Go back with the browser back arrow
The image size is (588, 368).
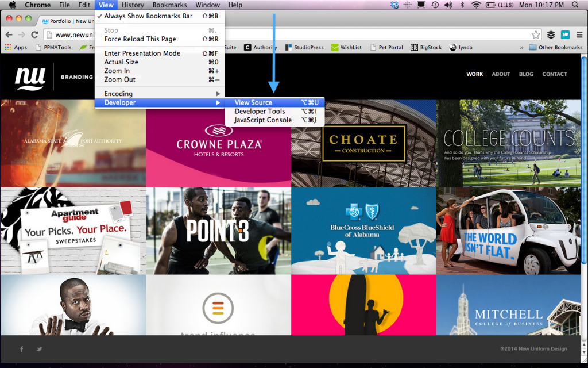coord(9,34)
